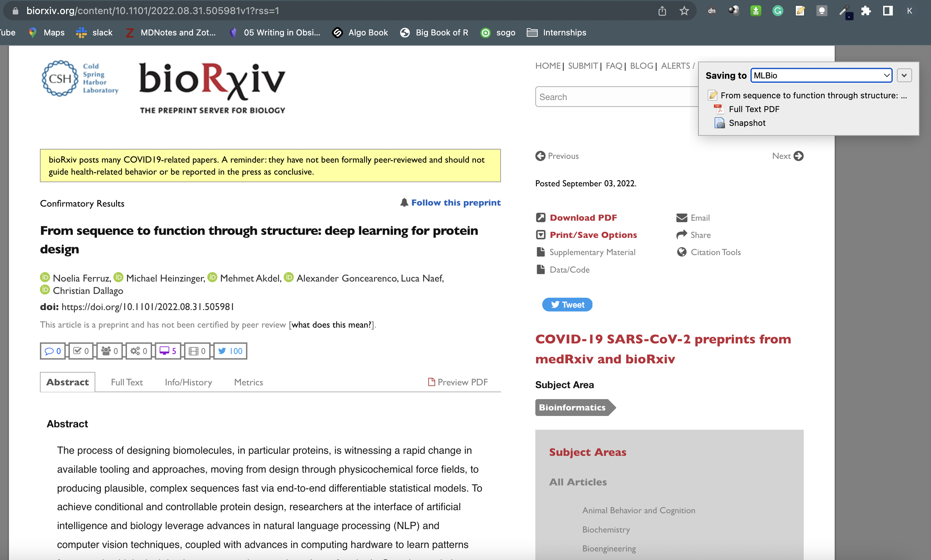Viewport: 931px width, 560px height.
Task: Open MDNotes and Zot... bookmark
Action: pos(170,32)
